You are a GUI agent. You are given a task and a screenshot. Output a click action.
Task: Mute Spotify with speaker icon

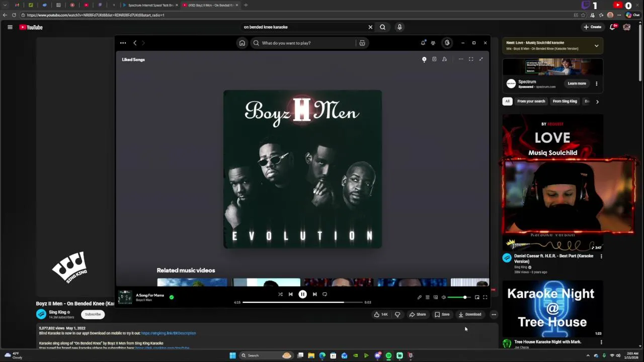pos(443,297)
